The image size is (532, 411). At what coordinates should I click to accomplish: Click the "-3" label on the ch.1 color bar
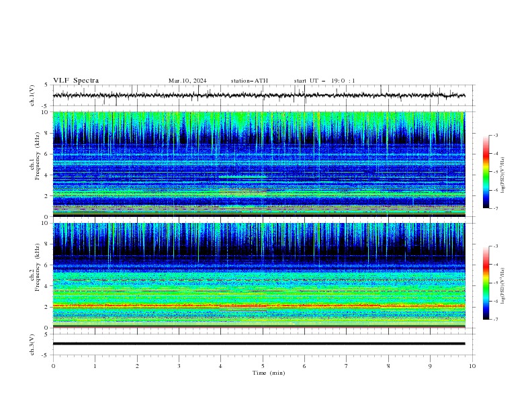[x=496, y=135]
